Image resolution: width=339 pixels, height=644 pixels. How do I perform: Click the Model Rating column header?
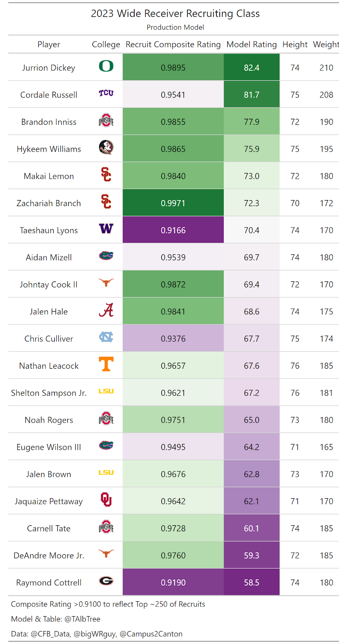pyautogui.click(x=252, y=44)
